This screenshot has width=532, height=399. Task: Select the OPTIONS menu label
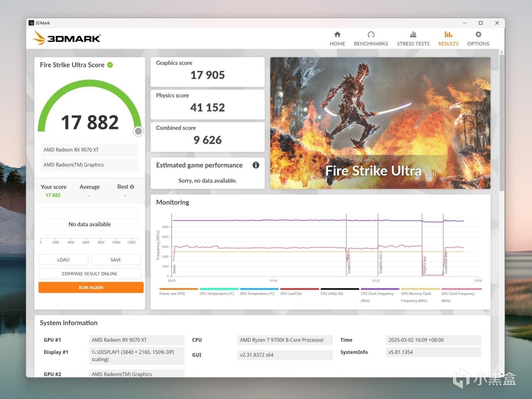478,44
